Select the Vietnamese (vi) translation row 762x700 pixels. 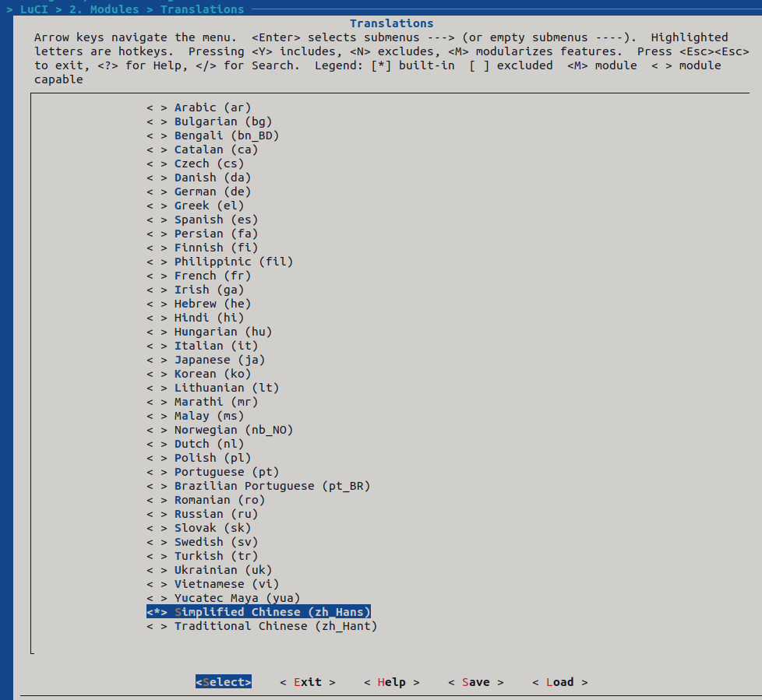point(213,585)
